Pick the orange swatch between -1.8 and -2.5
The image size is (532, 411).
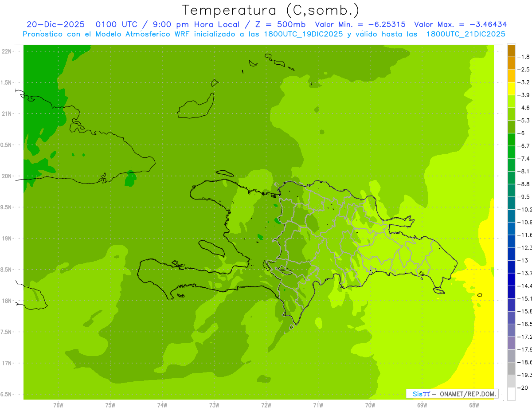[512, 63]
